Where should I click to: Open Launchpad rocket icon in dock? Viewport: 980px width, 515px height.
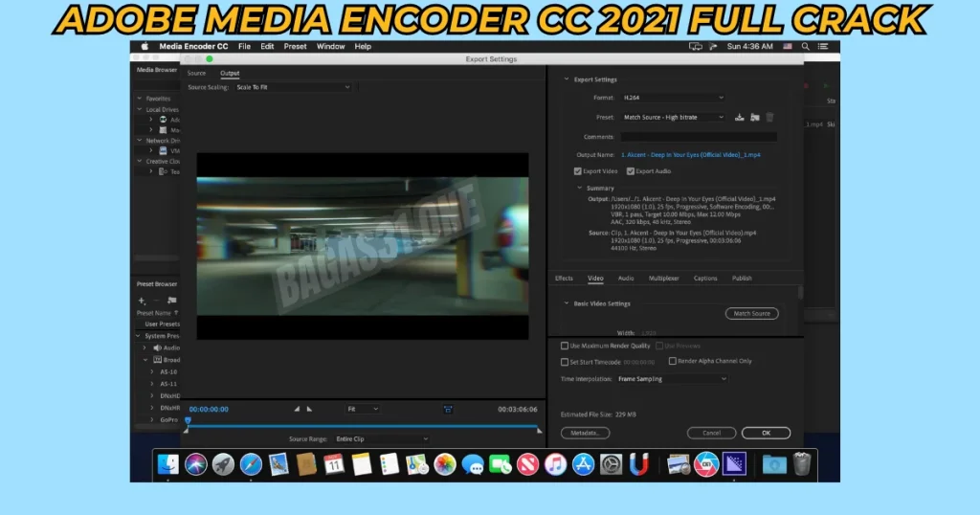pyautogui.click(x=223, y=464)
